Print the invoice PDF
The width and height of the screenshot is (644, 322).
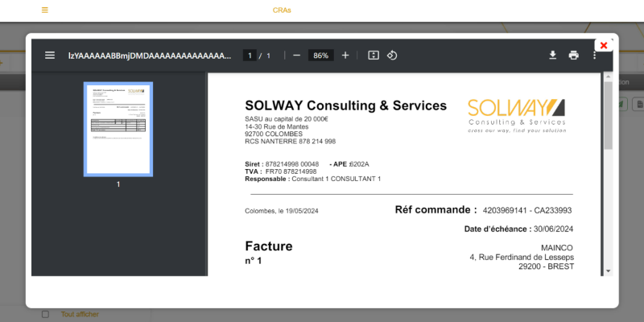pyautogui.click(x=574, y=56)
